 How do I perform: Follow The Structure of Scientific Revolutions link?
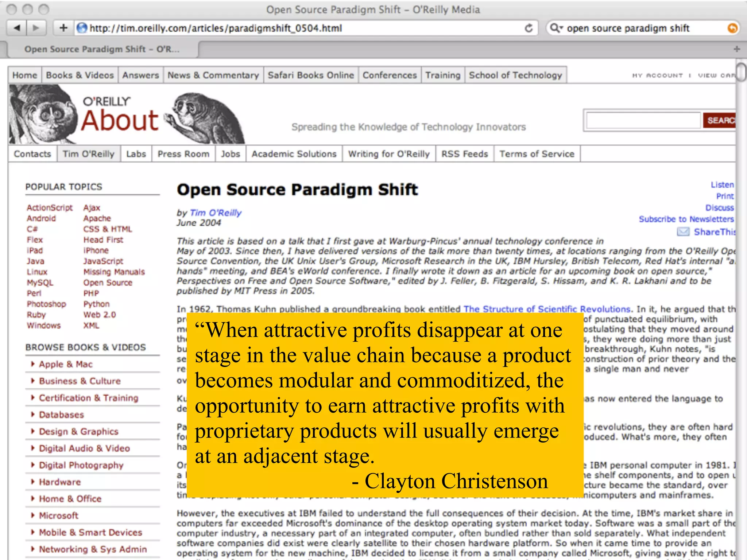(x=546, y=309)
